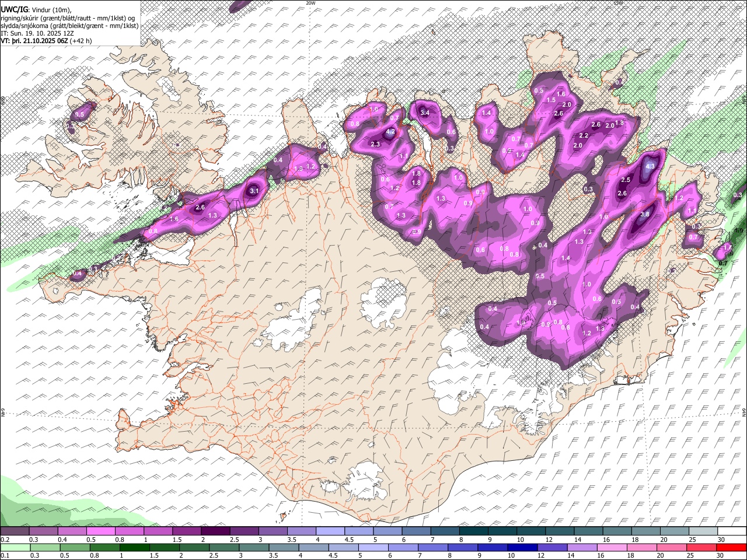The image size is (747, 560).
Task: Pick the bright pink 0.5 swatch in upper legend row
Action: 101,531
